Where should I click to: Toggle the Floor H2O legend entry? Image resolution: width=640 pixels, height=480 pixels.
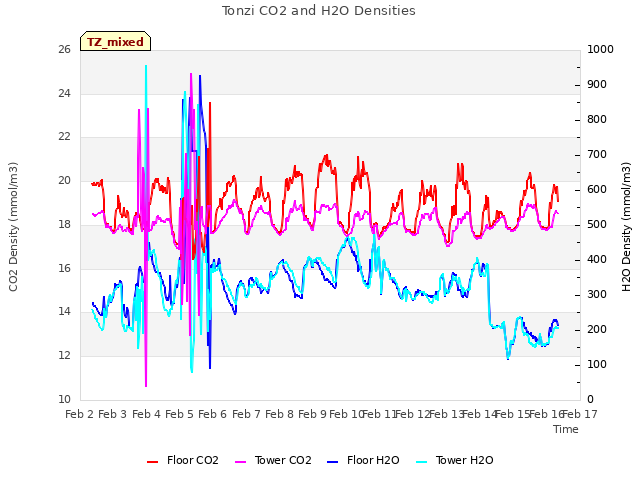coord(363,460)
